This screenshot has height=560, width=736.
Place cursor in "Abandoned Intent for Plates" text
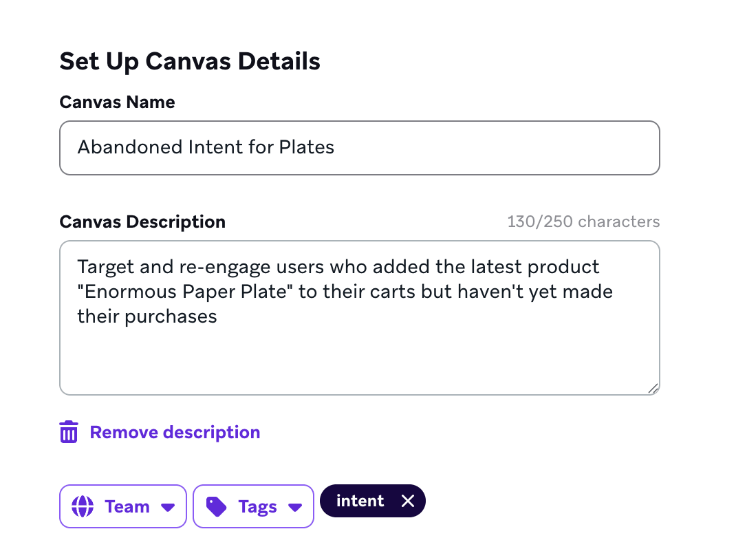[206, 147]
